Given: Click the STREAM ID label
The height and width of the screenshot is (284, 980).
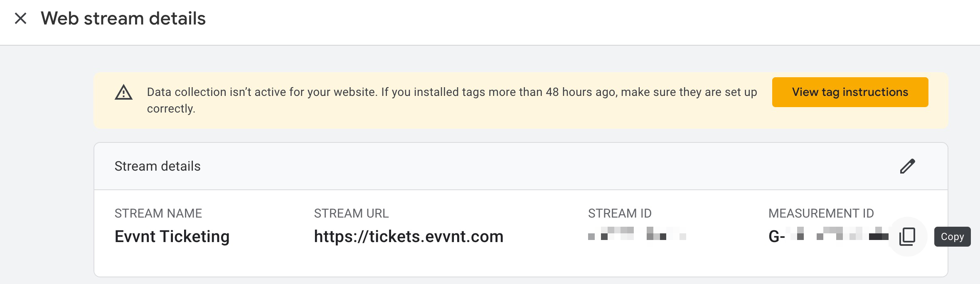Looking at the screenshot, I should click(x=620, y=213).
